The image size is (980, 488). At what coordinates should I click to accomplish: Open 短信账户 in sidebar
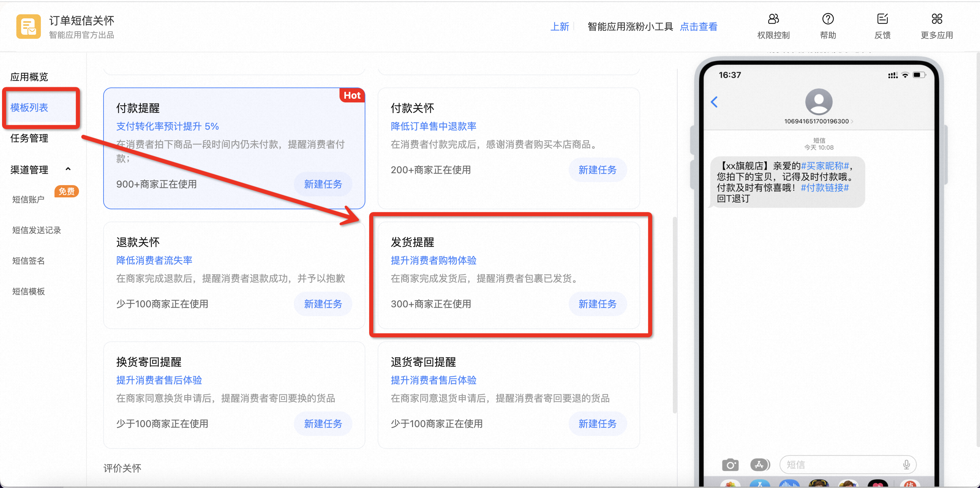click(28, 199)
